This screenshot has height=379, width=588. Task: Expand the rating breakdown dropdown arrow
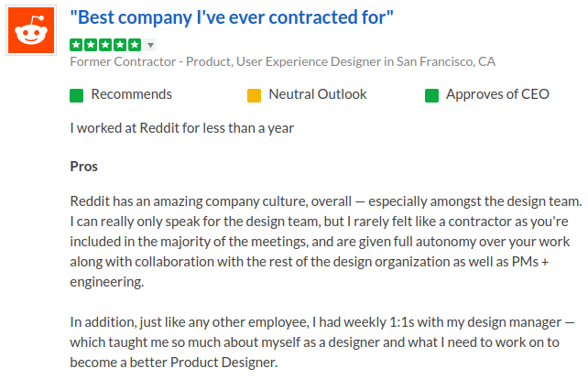click(150, 45)
